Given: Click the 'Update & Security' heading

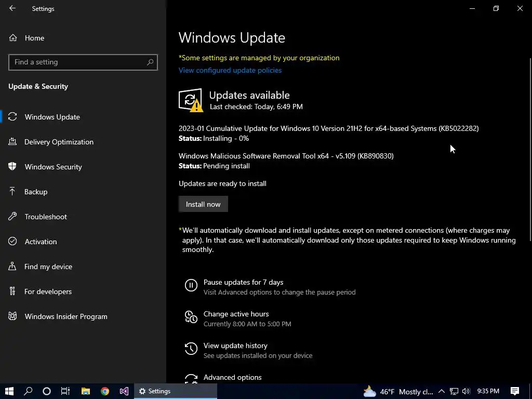Looking at the screenshot, I should click(38, 86).
